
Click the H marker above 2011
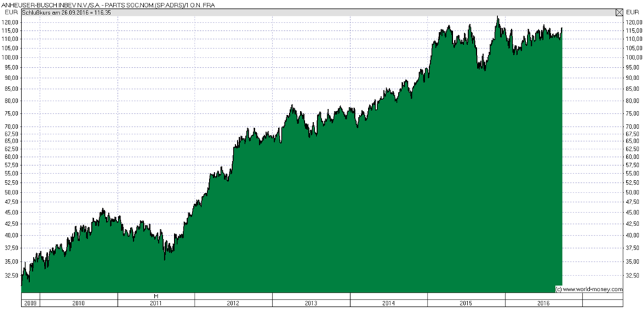[156, 296]
